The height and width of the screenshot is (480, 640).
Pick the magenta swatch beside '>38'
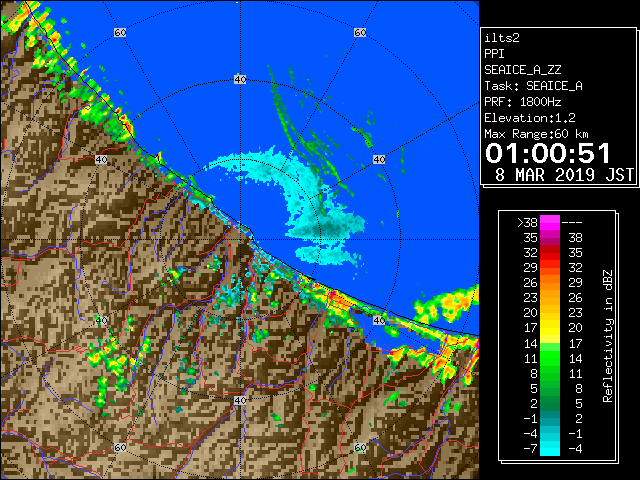550,223
